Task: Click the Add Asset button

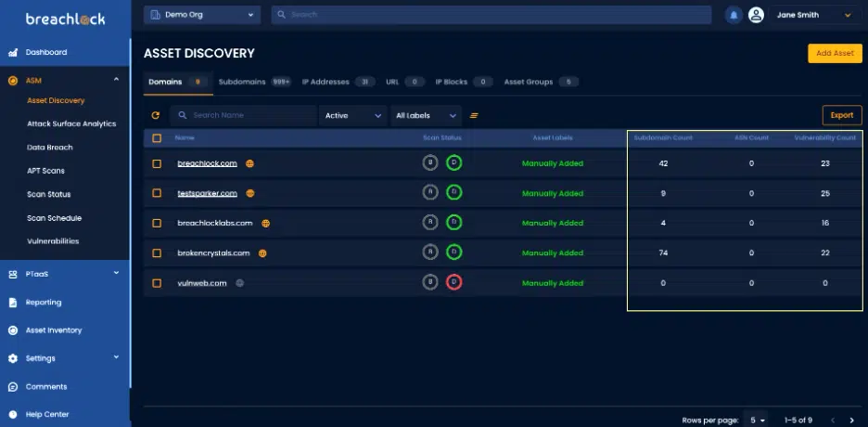Action: (x=835, y=53)
